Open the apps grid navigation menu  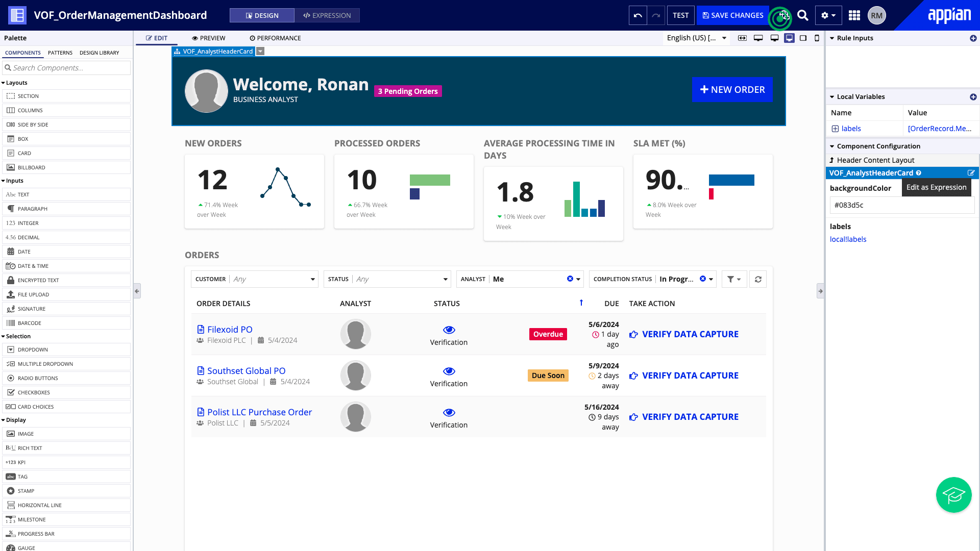click(854, 15)
